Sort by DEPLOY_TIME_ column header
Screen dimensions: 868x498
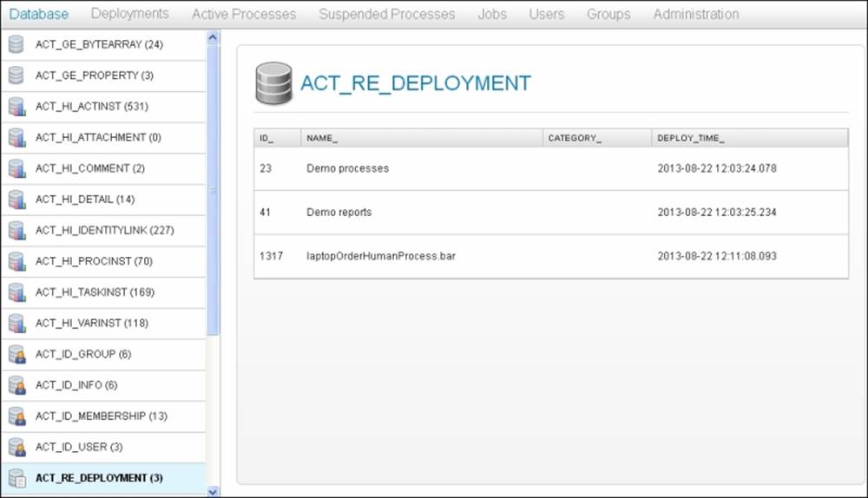pyautogui.click(x=750, y=138)
